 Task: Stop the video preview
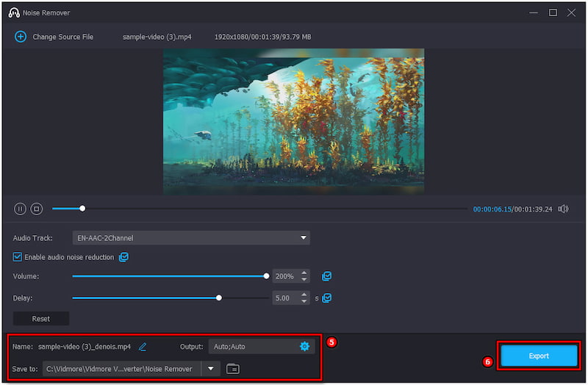(37, 209)
